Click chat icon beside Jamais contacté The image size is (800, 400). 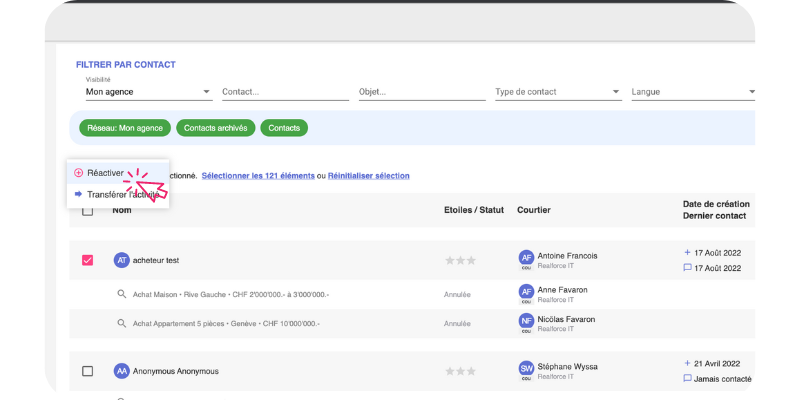687,379
